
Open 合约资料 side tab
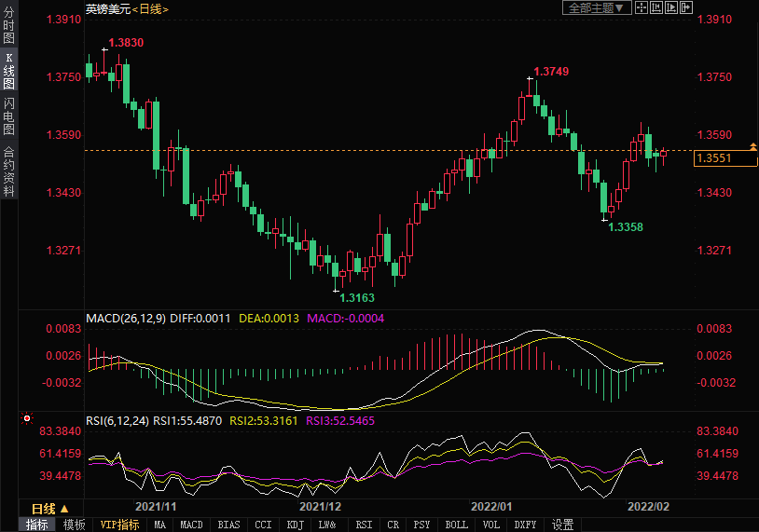coord(8,170)
